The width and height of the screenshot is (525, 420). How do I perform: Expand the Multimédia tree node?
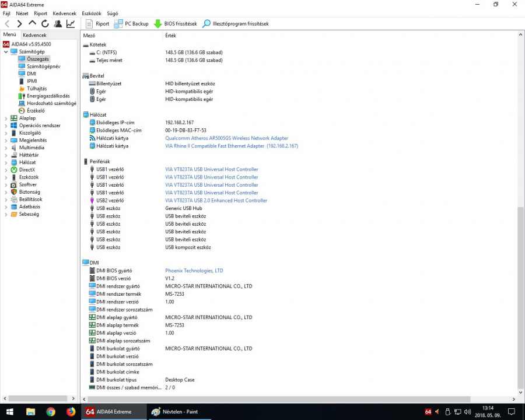click(x=6, y=148)
